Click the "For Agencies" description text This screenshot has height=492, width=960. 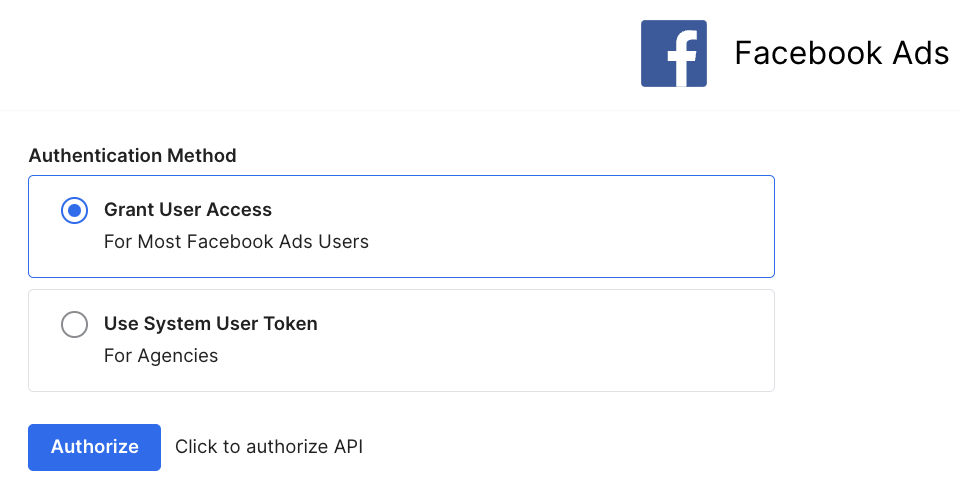[x=161, y=356]
